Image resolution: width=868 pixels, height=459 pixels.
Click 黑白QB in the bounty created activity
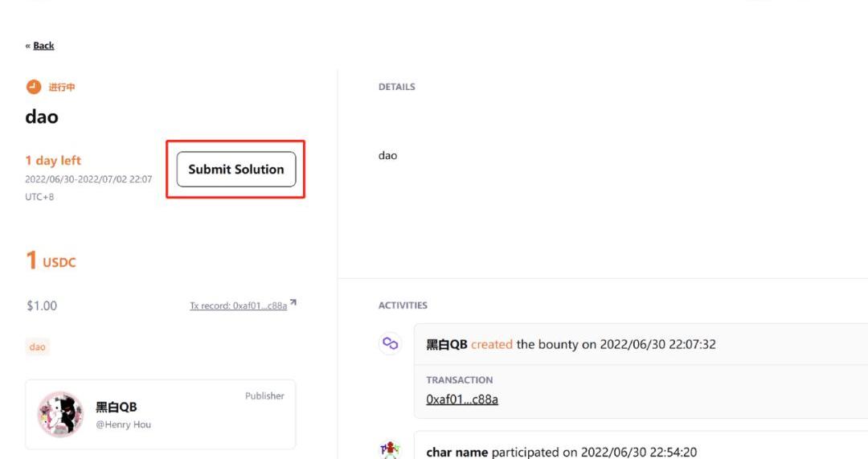point(446,344)
